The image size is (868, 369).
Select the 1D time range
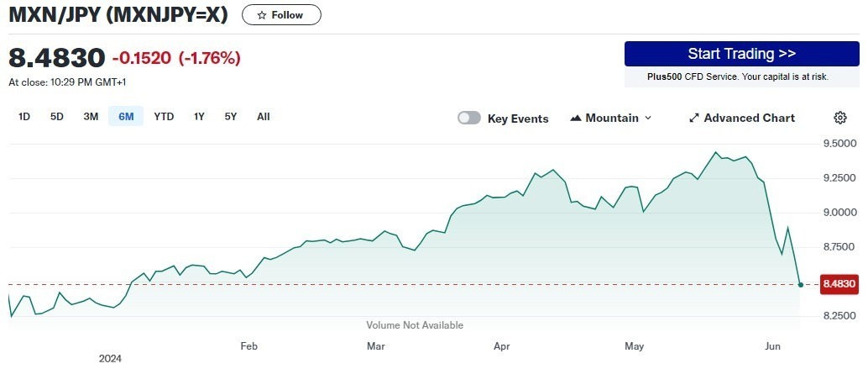[24, 117]
